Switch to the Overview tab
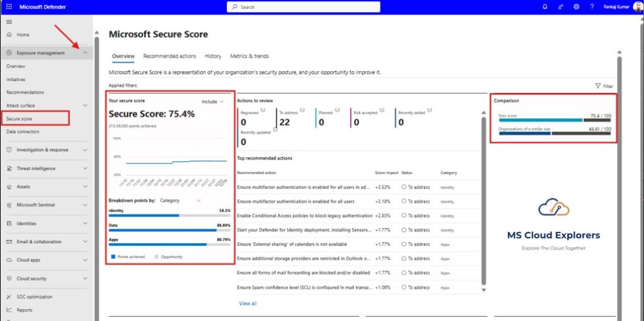The width and height of the screenshot is (644, 321). 123,57
